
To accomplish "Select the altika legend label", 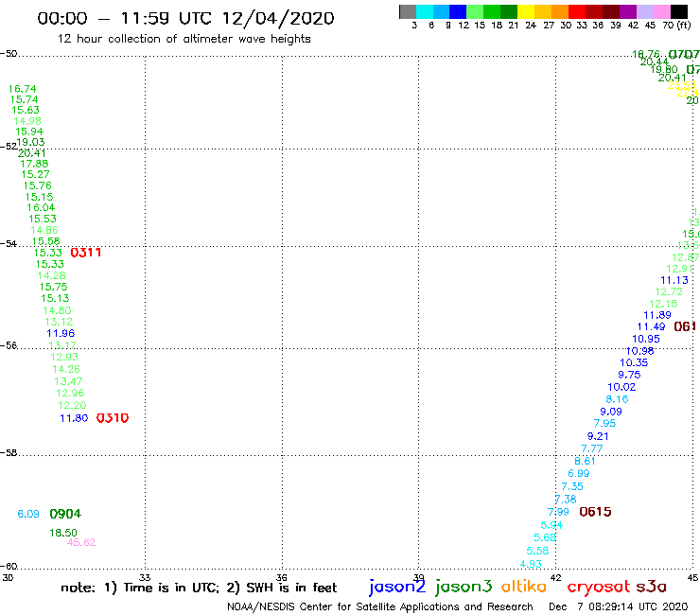I will (x=524, y=586).
